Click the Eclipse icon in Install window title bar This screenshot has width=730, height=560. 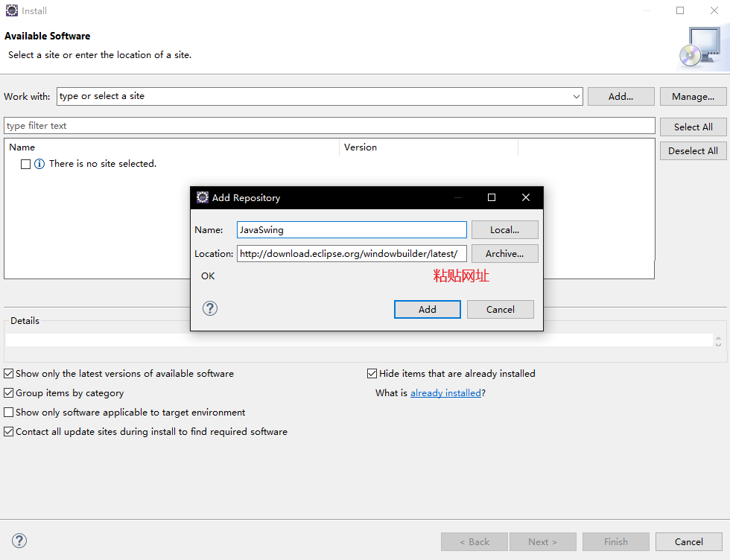tap(12, 10)
